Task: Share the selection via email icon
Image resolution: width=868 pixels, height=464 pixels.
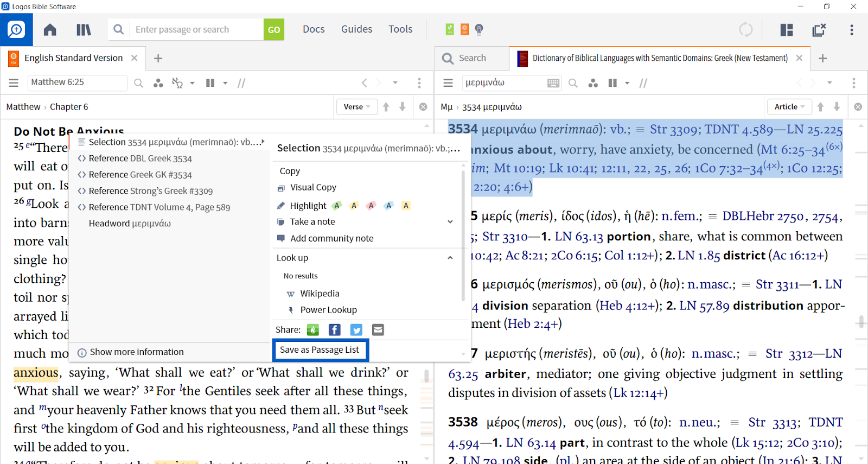Action: 378,329
